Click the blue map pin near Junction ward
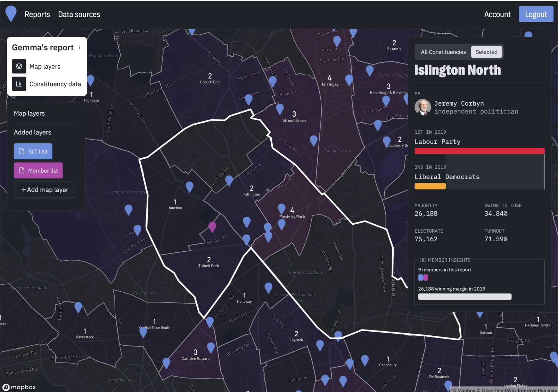The image size is (558, 392). click(x=189, y=187)
